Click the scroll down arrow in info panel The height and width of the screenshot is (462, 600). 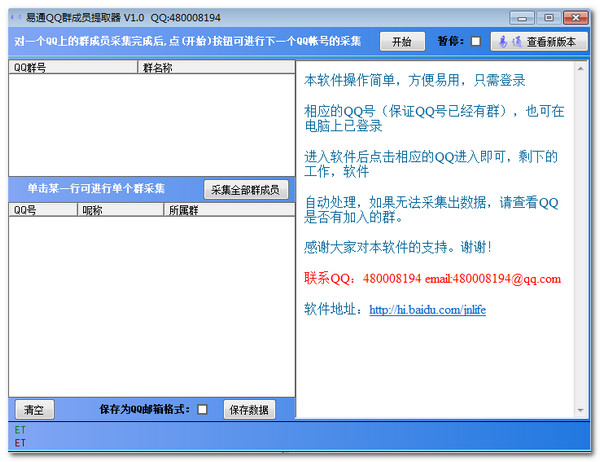click(x=580, y=411)
